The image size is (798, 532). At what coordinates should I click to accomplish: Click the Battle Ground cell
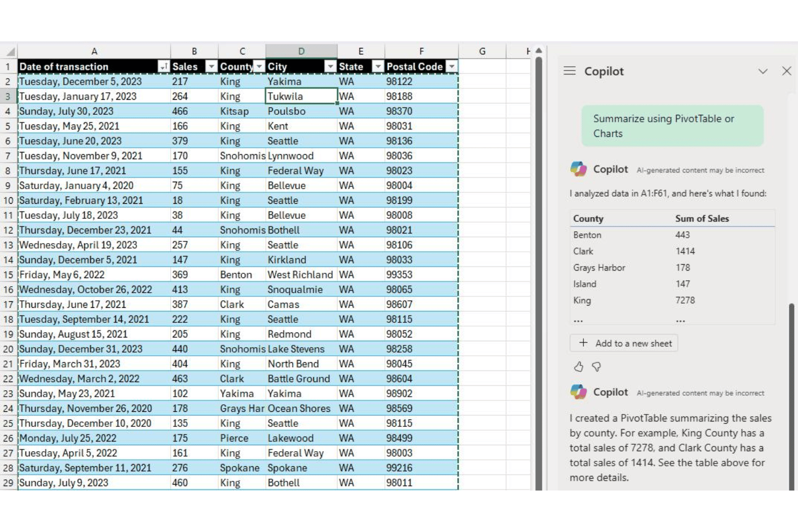tap(301, 379)
